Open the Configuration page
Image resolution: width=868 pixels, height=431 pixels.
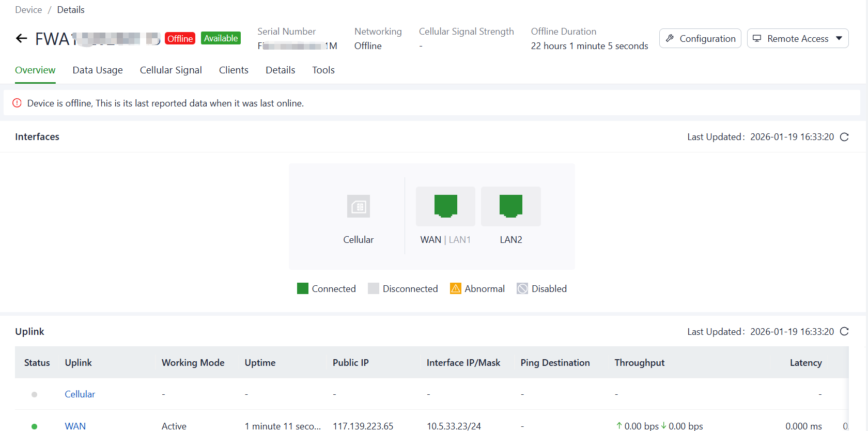point(700,38)
